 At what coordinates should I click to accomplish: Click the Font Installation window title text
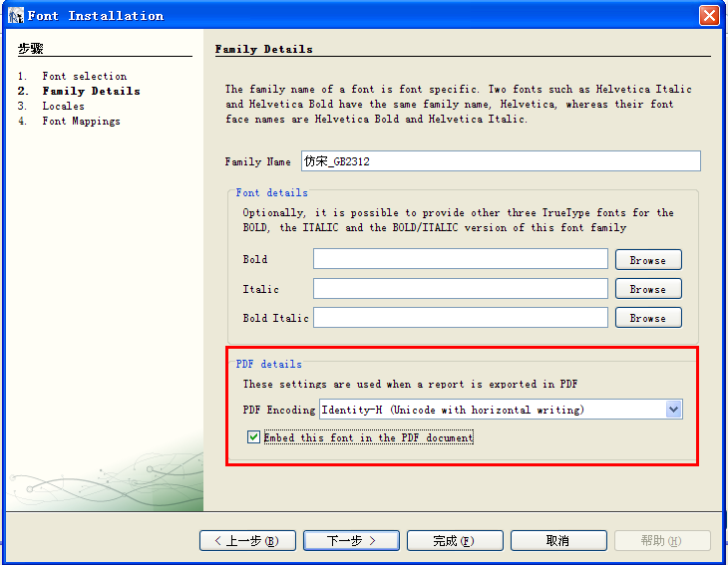[x=96, y=15]
